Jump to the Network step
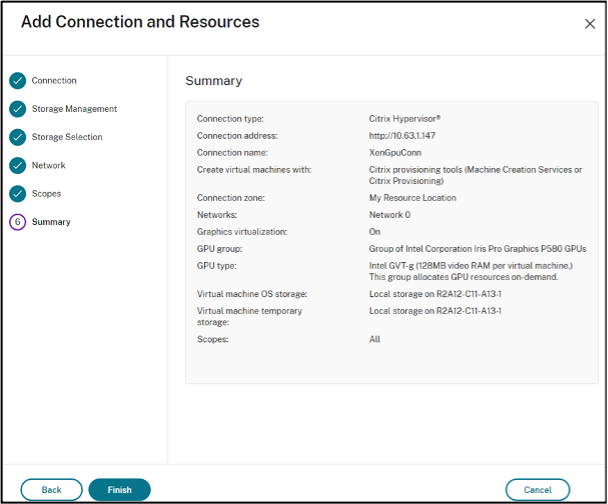608x504 pixels. [x=49, y=165]
